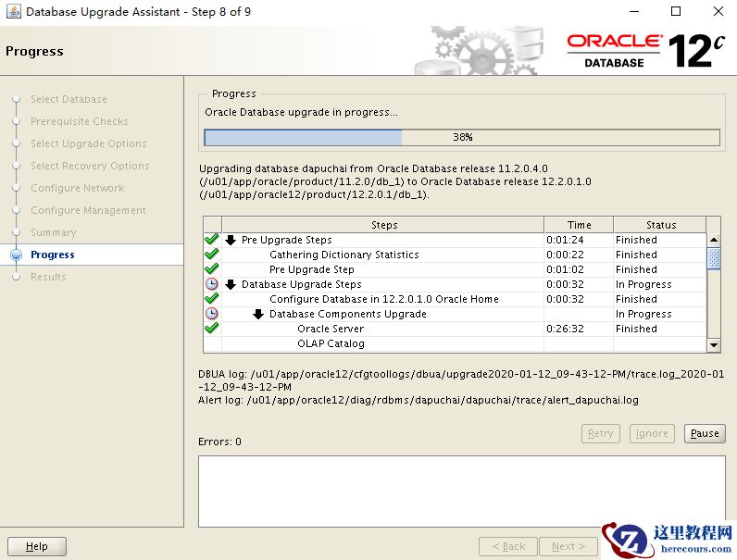Click the checkmark for Configure Database in 12.2.0.1.0
This screenshot has height=560, width=737.
[x=212, y=298]
